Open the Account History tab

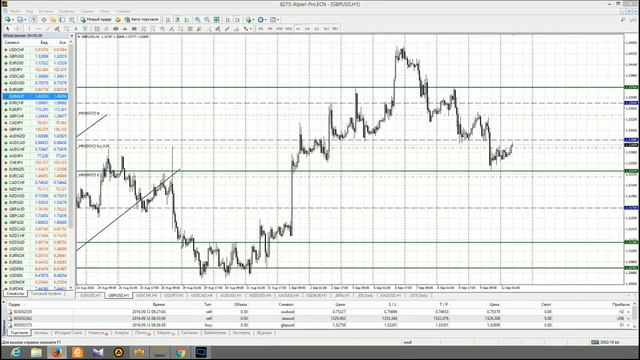pyautogui.click(x=68, y=333)
